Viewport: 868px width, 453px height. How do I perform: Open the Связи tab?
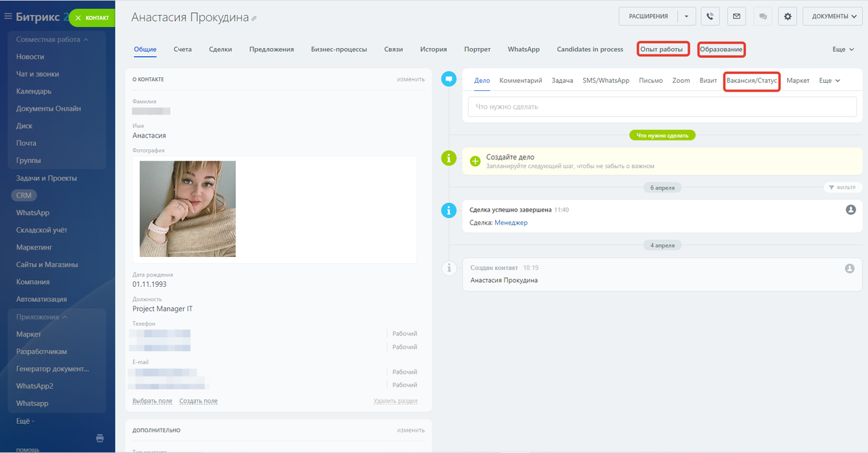click(393, 50)
